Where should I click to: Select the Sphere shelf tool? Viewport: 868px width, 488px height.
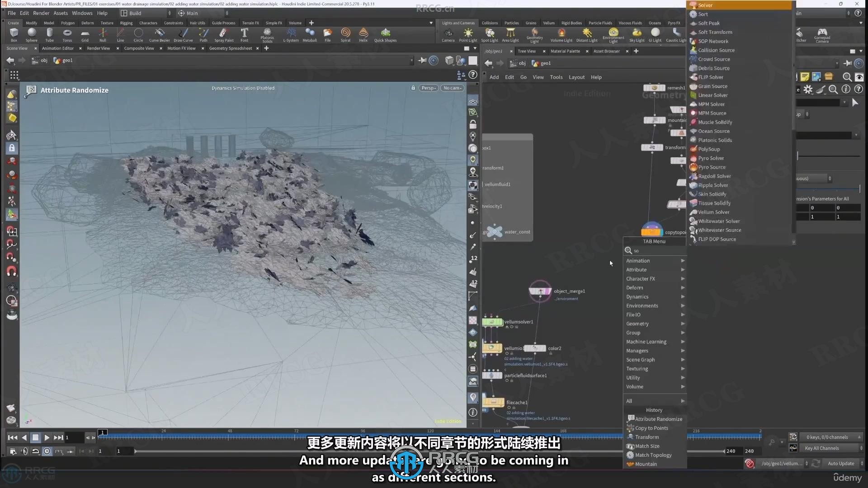click(32, 35)
